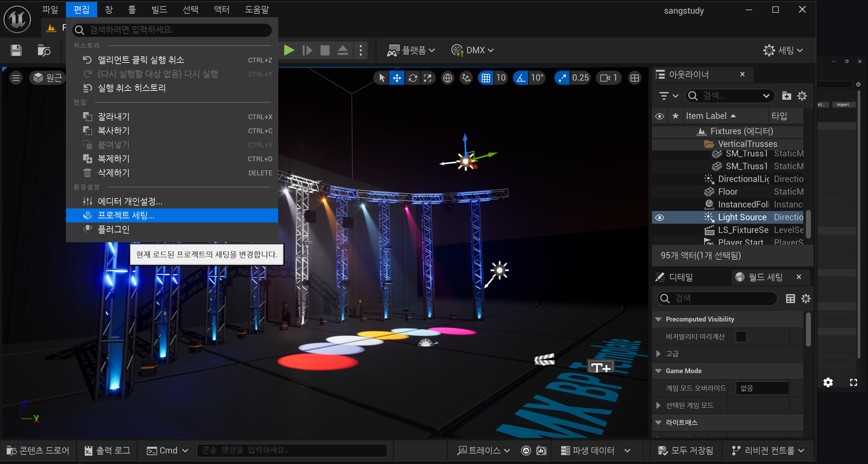Open world settings panel gear options
The image size is (868, 464).
[x=806, y=299]
